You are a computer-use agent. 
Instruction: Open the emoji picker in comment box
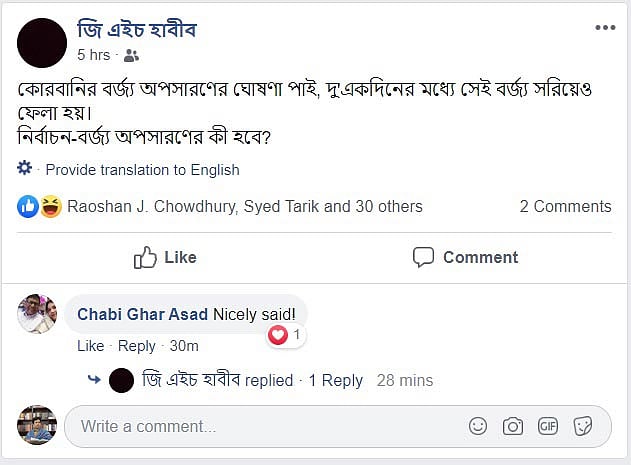pos(478,427)
